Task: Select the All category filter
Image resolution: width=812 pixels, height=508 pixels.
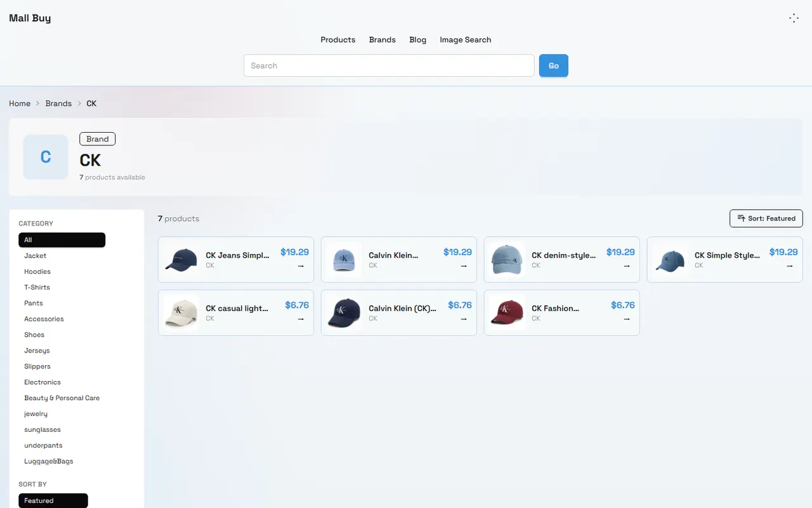Action: pos(62,240)
